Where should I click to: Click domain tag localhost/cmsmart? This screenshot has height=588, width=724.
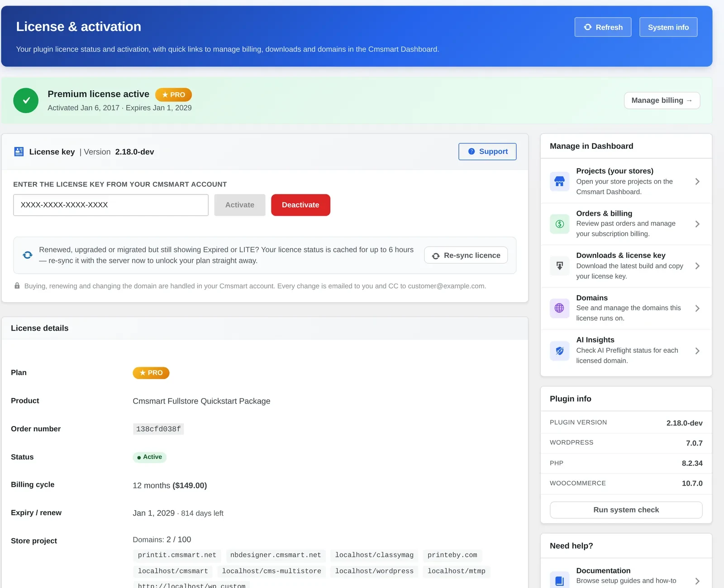[x=173, y=571]
